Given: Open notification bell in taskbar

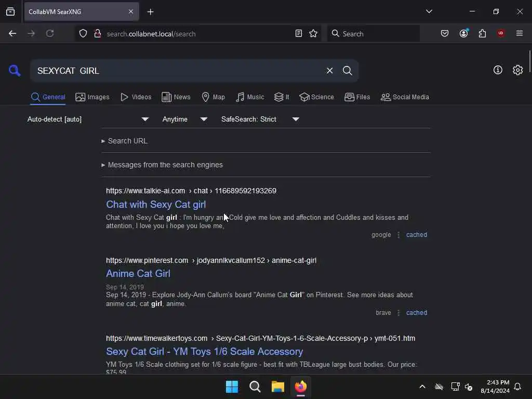Looking at the screenshot, I should [517, 387].
